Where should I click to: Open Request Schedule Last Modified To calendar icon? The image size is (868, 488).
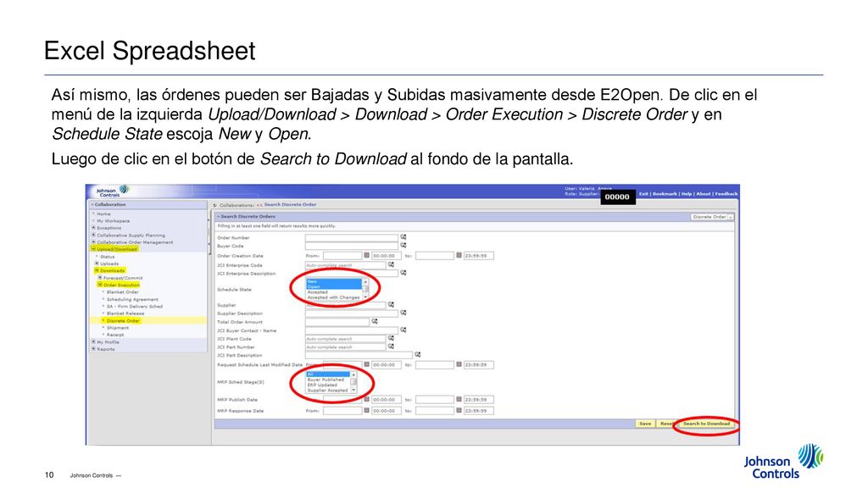click(459, 364)
